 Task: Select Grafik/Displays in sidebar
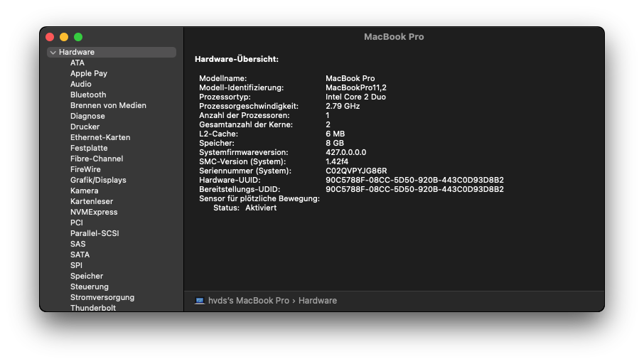[x=98, y=181]
